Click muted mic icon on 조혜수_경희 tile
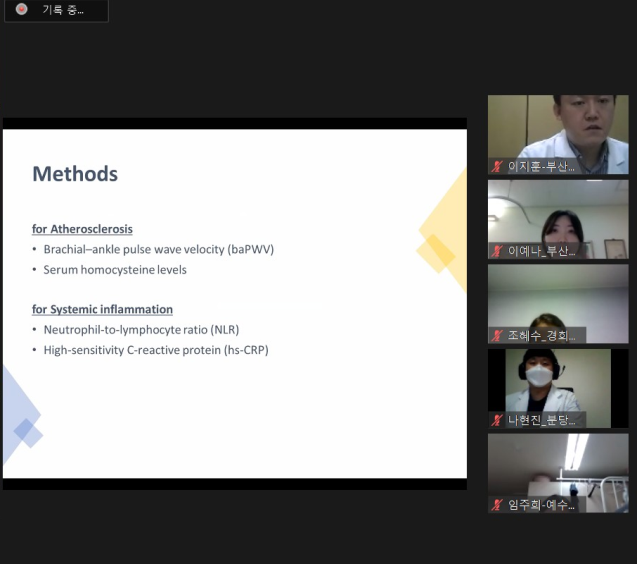The height and width of the screenshot is (564, 637). (x=497, y=336)
